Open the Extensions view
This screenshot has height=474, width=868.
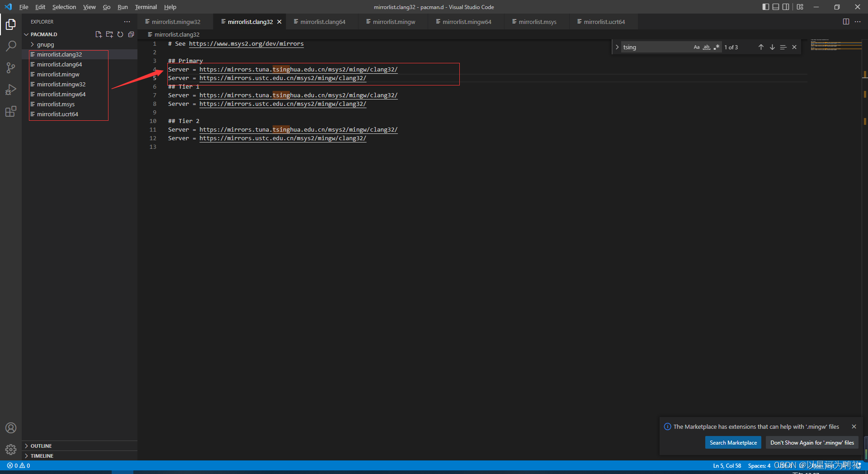coord(11,111)
